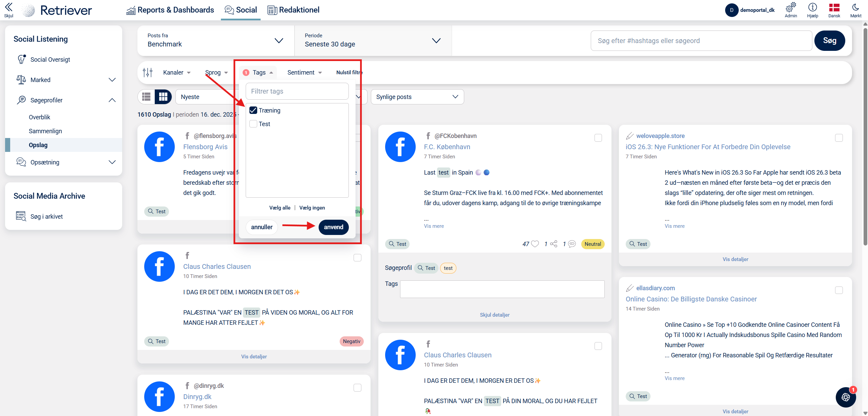The image size is (868, 416).
Task: Open the chat support bubble icon
Action: (x=845, y=397)
